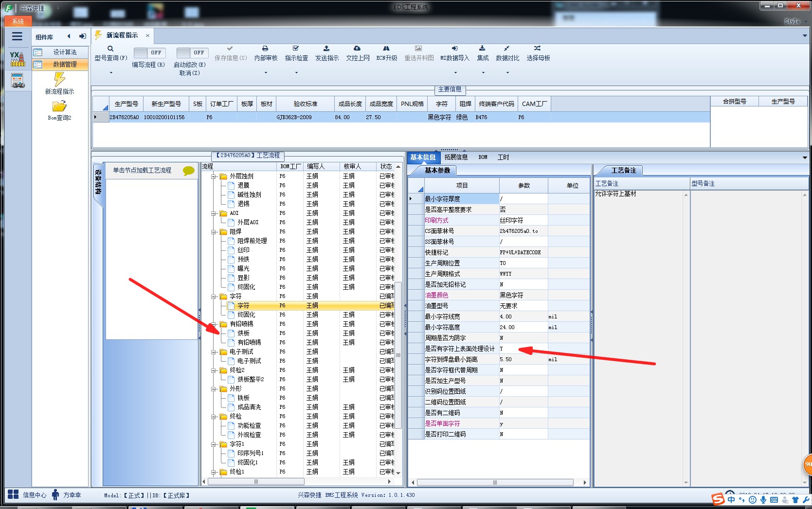Image resolution: width=812 pixels, height=509 pixels.
Task: Click the calculator chain icon in sidebar
Action: pyautogui.click(x=18, y=81)
